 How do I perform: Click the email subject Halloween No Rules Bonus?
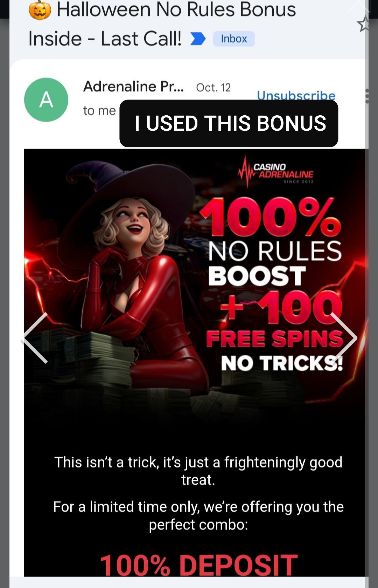coord(162,24)
